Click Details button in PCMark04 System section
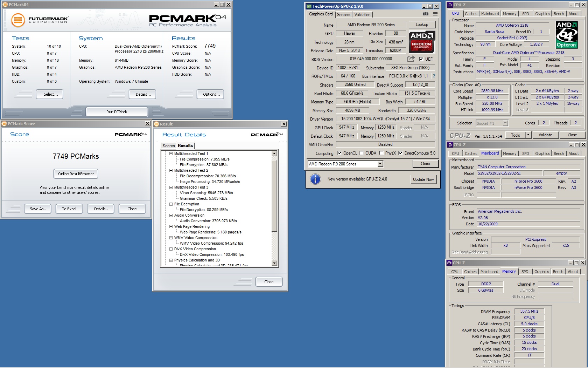The height and width of the screenshot is (368, 588). pos(142,94)
